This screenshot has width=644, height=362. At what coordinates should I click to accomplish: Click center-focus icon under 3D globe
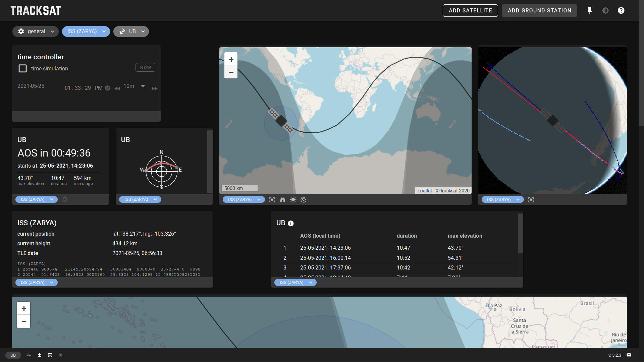coord(531,200)
